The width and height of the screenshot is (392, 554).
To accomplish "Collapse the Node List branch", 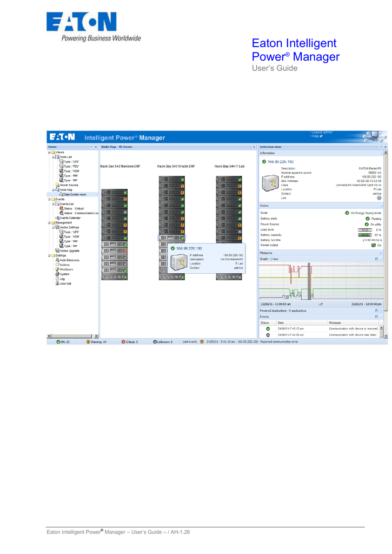I will (x=54, y=157).
